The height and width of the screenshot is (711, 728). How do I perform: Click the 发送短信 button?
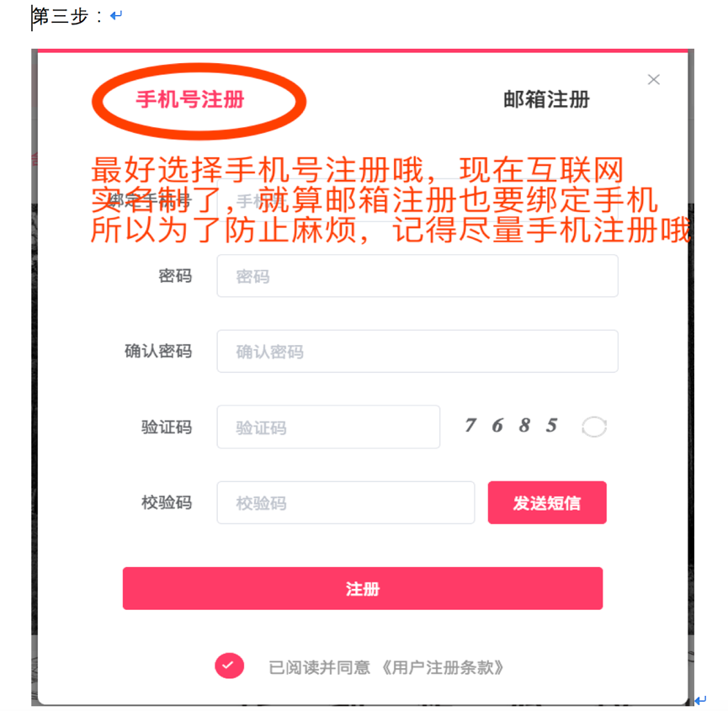pyautogui.click(x=547, y=502)
